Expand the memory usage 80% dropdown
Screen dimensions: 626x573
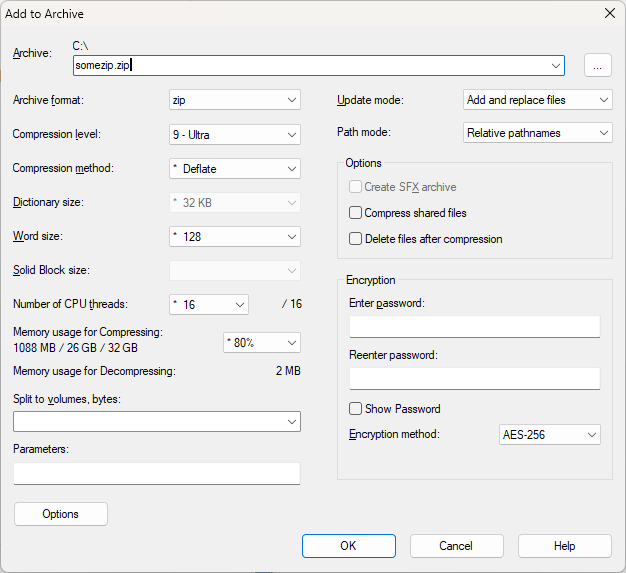tap(261, 342)
